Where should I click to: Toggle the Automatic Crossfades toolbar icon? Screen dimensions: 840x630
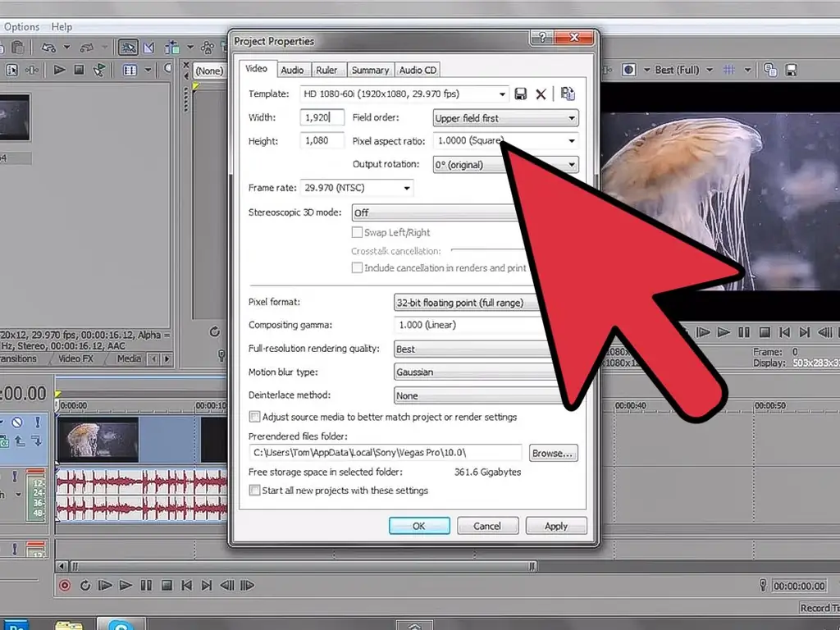pyautogui.click(x=148, y=48)
